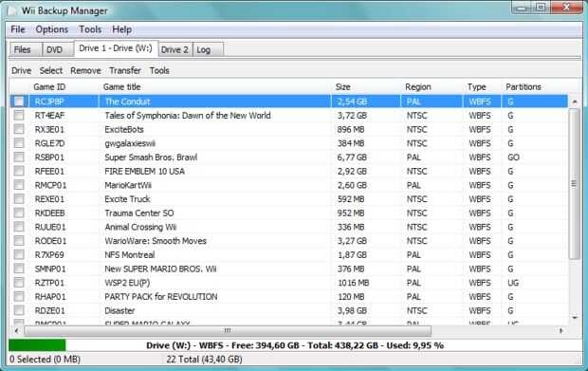Screen dimensions: 588x371
Task: Tick the checkbox for The Conduit
Action: [x=19, y=102]
